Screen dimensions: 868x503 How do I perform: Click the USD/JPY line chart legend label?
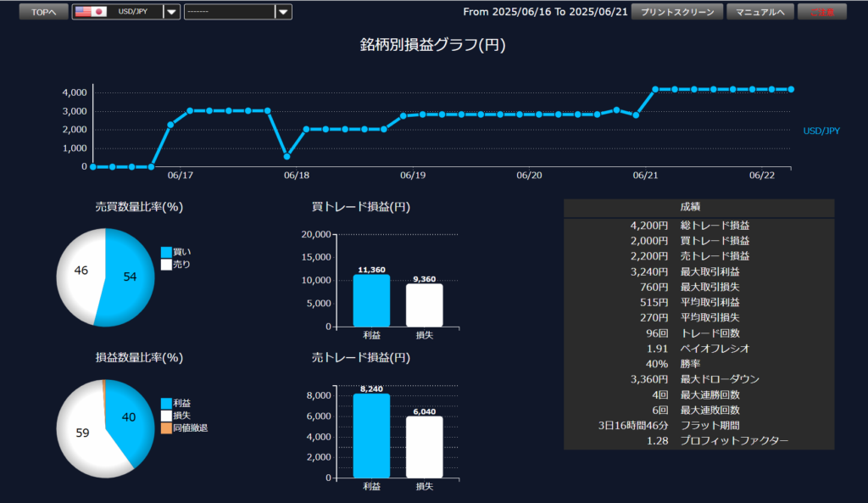pos(821,131)
